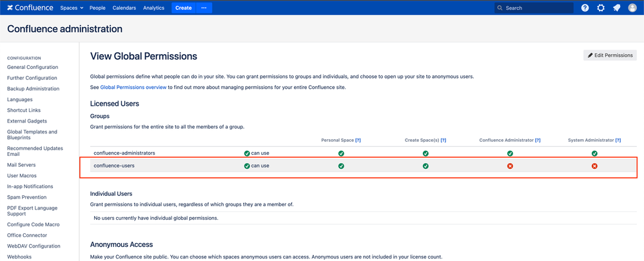Screen dimensions: 644x261
Task: Open General Configuration in sidebar
Action: [x=32, y=67]
